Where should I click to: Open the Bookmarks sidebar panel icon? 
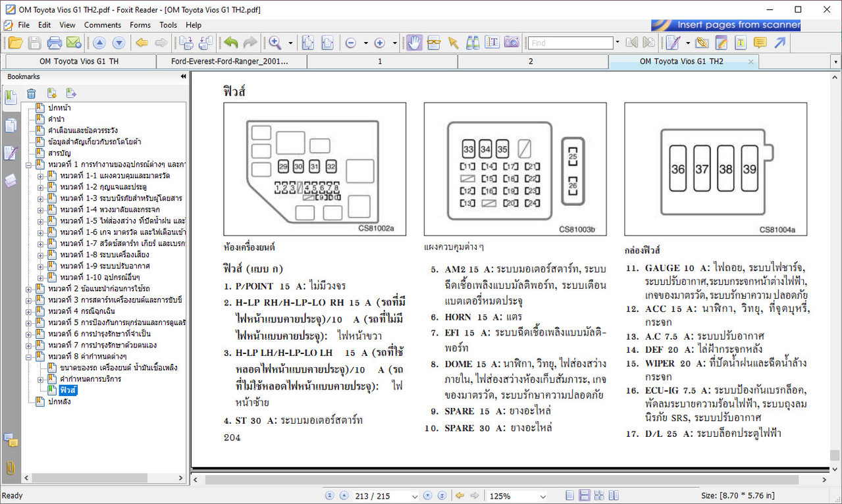click(11, 97)
